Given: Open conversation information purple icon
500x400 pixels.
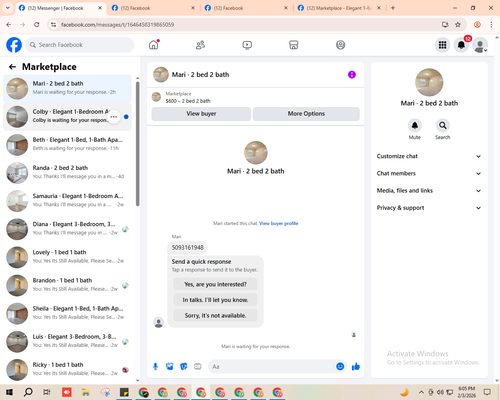Looking at the screenshot, I should click(x=352, y=75).
